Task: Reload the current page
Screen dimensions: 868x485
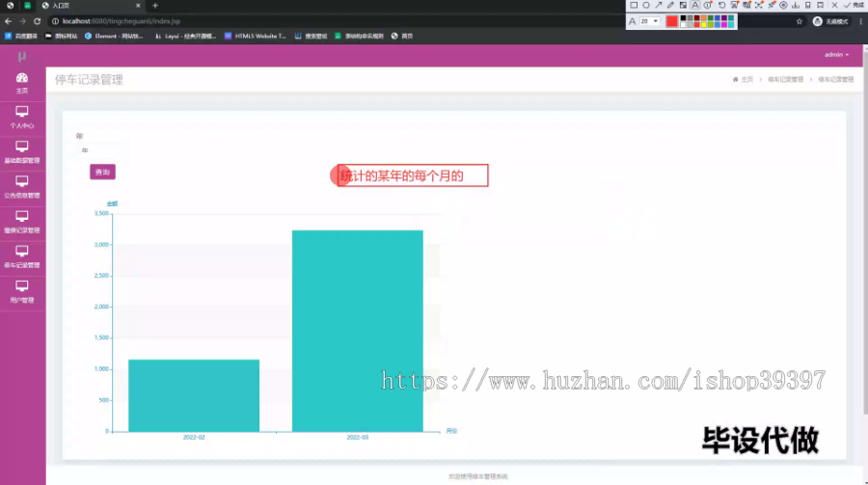Action: 37,21
